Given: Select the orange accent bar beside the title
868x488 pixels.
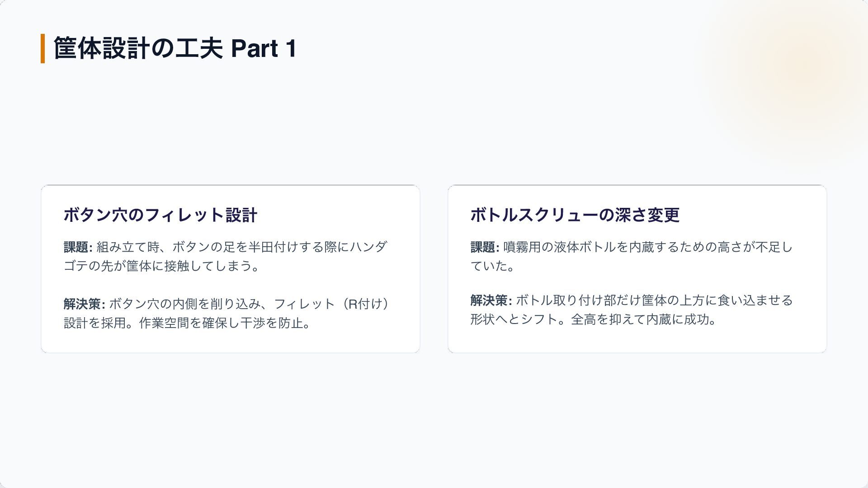Looking at the screenshot, I should [x=42, y=48].
